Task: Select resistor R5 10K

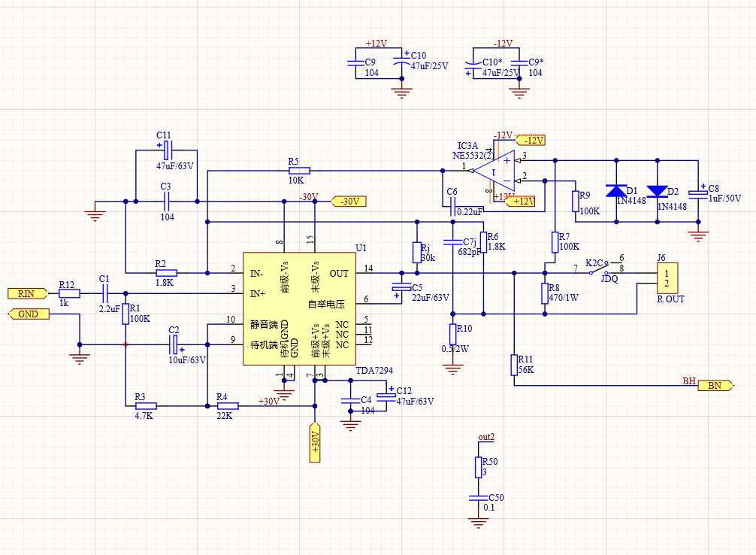Action: (299, 171)
